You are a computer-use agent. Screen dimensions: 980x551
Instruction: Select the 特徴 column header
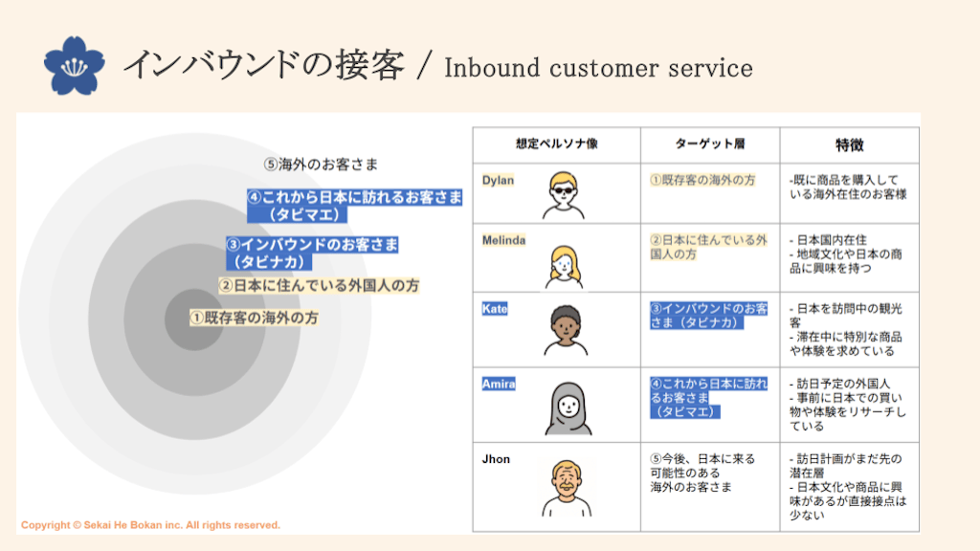(851, 144)
